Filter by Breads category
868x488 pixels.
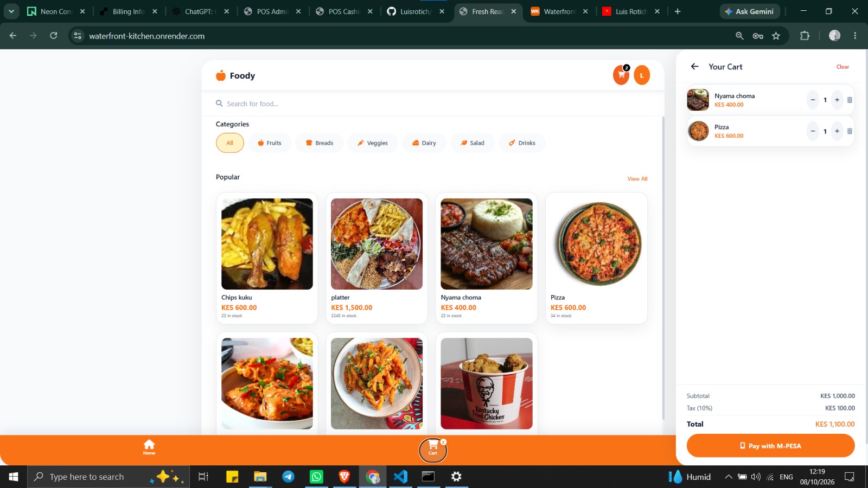(320, 143)
